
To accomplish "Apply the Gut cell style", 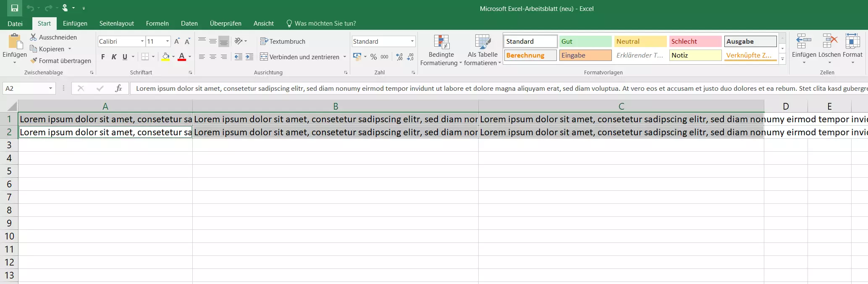I will [585, 41].
